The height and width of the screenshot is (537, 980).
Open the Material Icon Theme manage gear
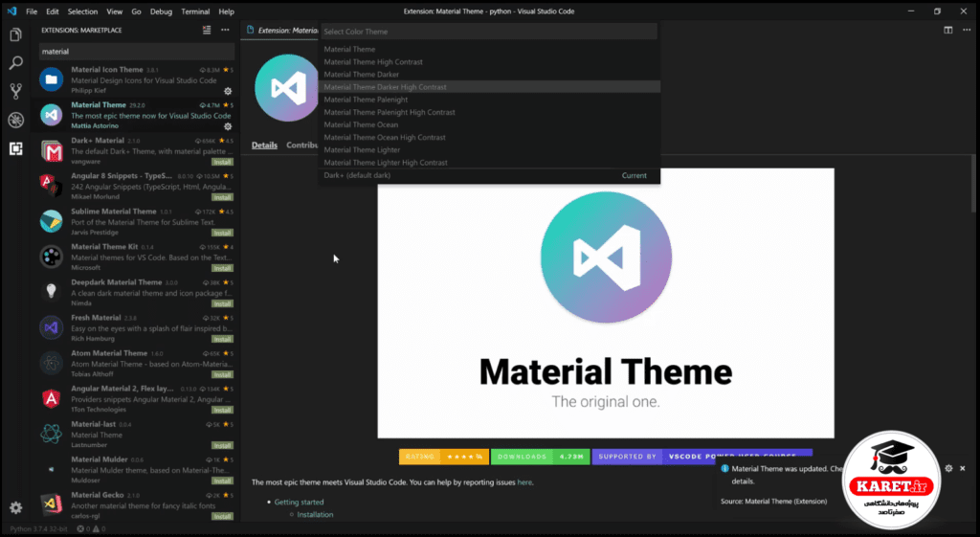click(228, 91)
